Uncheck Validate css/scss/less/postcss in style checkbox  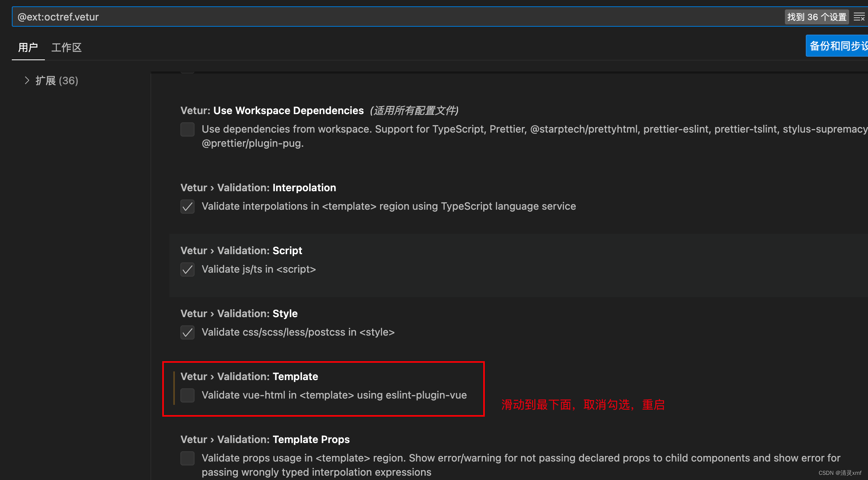187,332
